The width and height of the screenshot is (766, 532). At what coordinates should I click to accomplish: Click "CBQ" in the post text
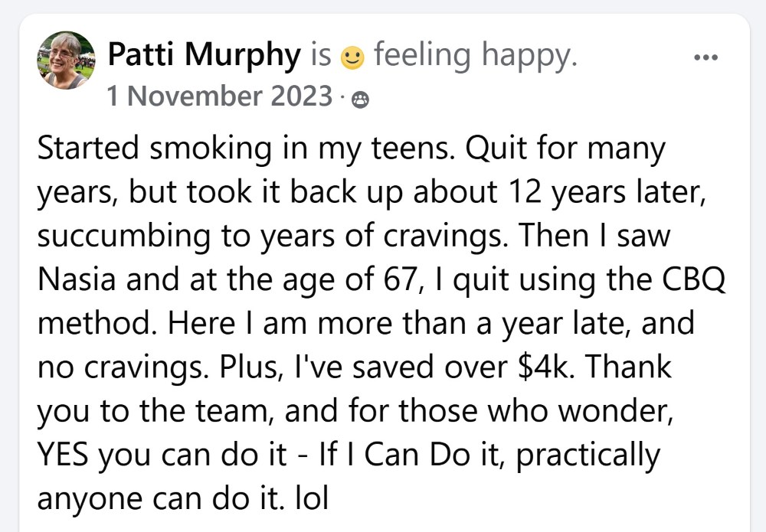692,280
